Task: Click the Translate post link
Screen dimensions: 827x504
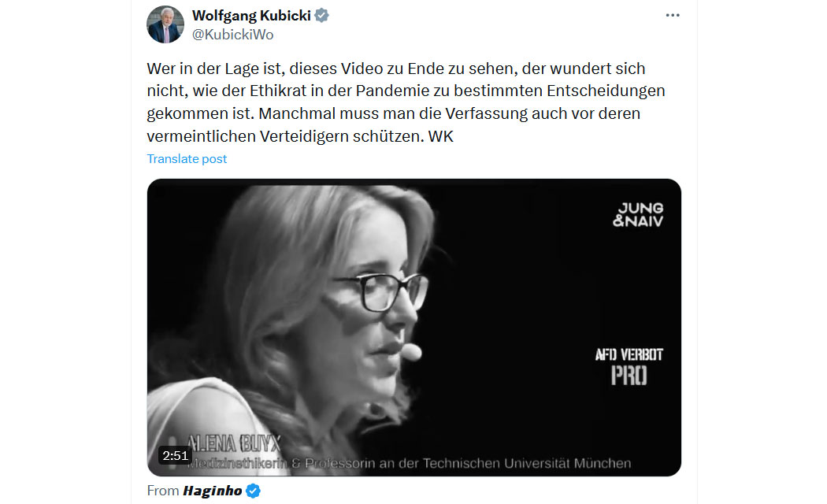Action: click(x=187, y=159)
